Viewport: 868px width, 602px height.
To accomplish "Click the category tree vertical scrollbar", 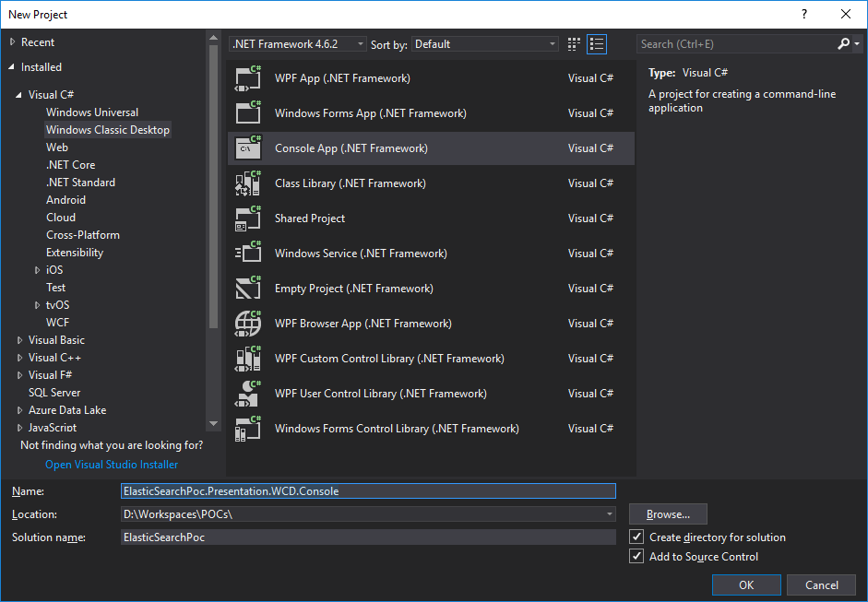I will point(213,188).
